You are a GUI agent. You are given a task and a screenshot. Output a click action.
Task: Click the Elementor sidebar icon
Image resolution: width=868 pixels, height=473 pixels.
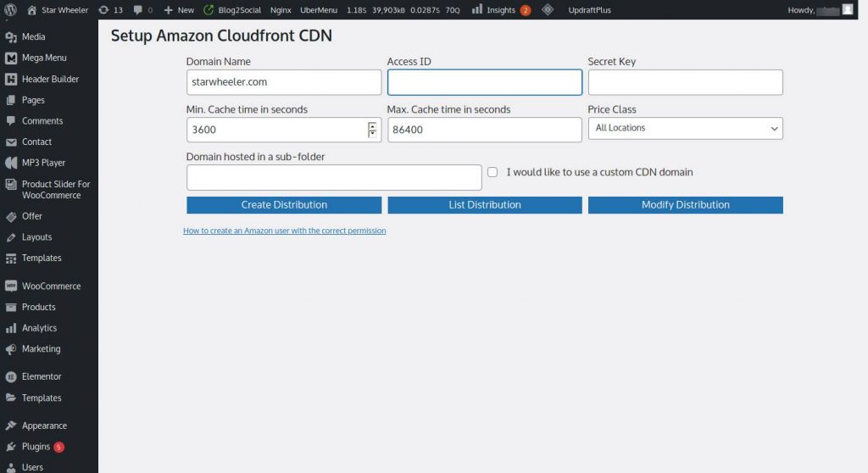point(11,377)
